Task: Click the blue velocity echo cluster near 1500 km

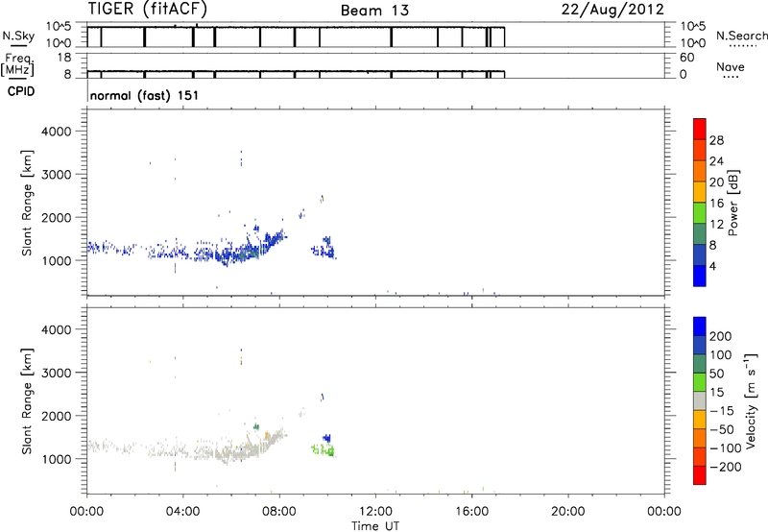Action: pos(326,438)
